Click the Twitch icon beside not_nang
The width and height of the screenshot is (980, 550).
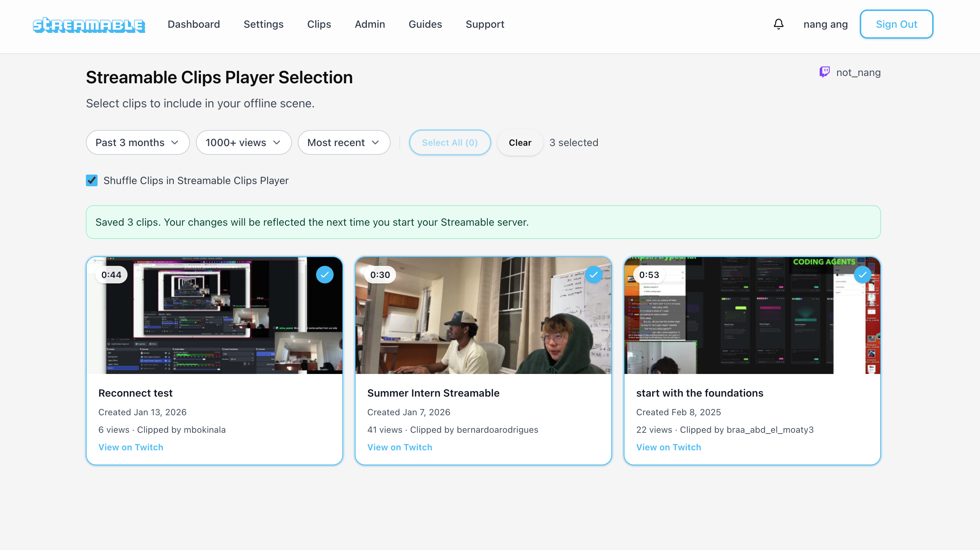pos(824,72)
